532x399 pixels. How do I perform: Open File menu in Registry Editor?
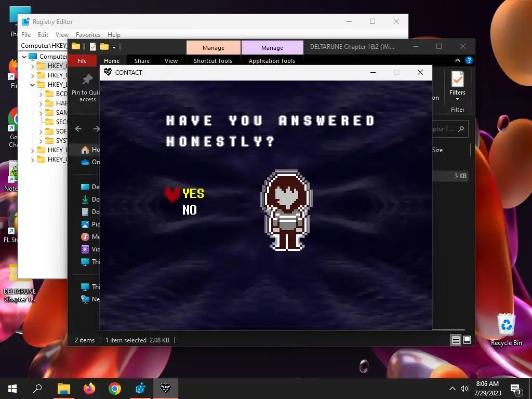pos(26,35)
